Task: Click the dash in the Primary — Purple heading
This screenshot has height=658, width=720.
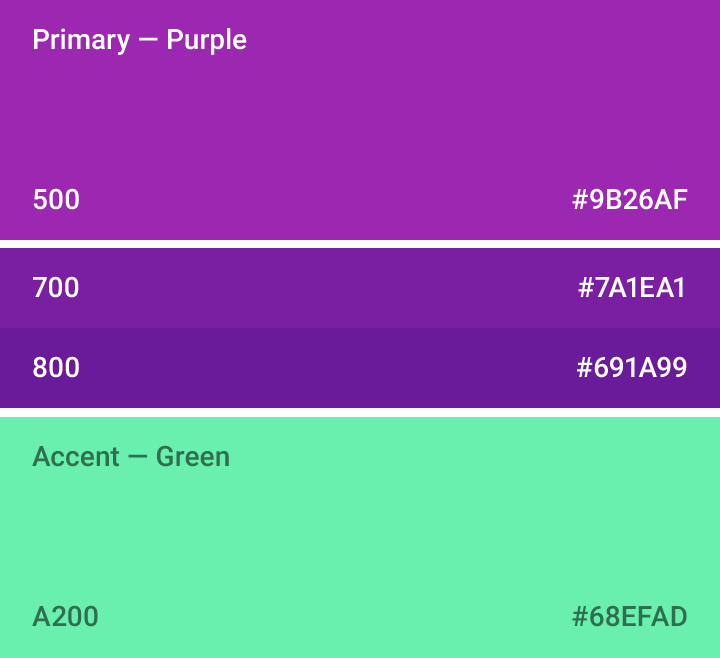Action: tap(148, 41)
